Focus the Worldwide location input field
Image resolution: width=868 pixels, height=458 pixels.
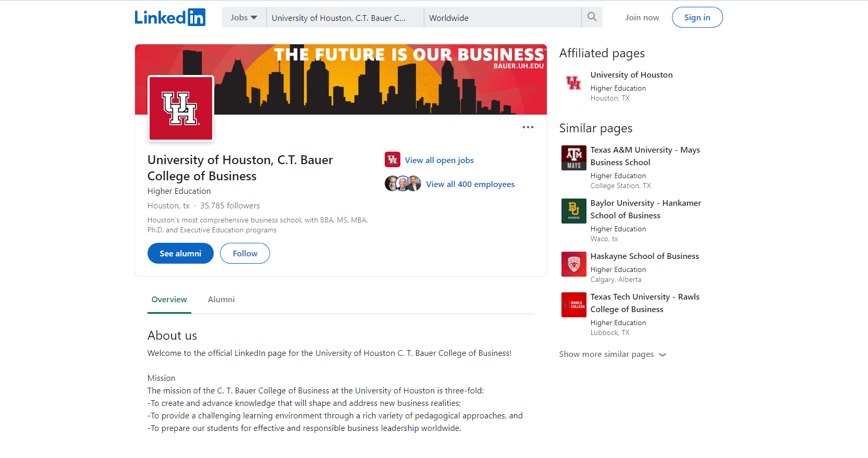click(x=503, y=17)
